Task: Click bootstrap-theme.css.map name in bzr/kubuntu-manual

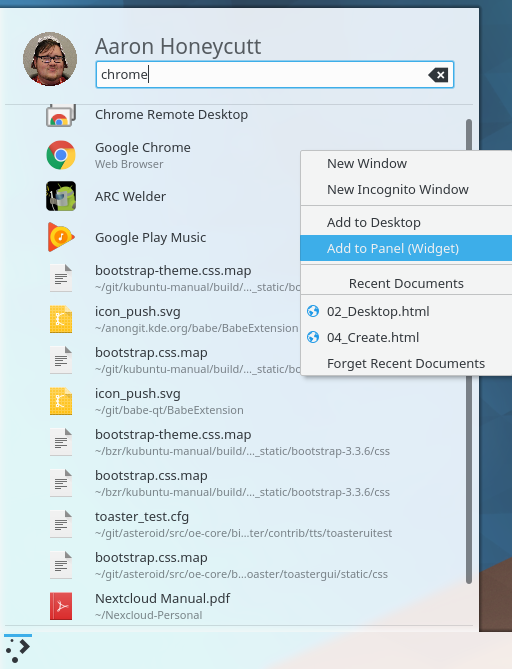Action: tap(173, 435)
